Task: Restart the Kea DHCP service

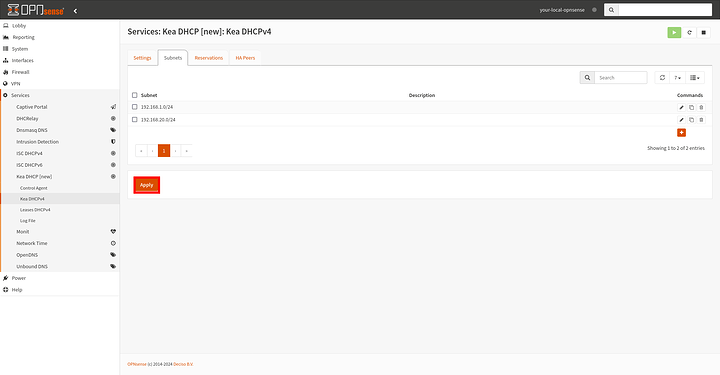Action: click(689, 33)
